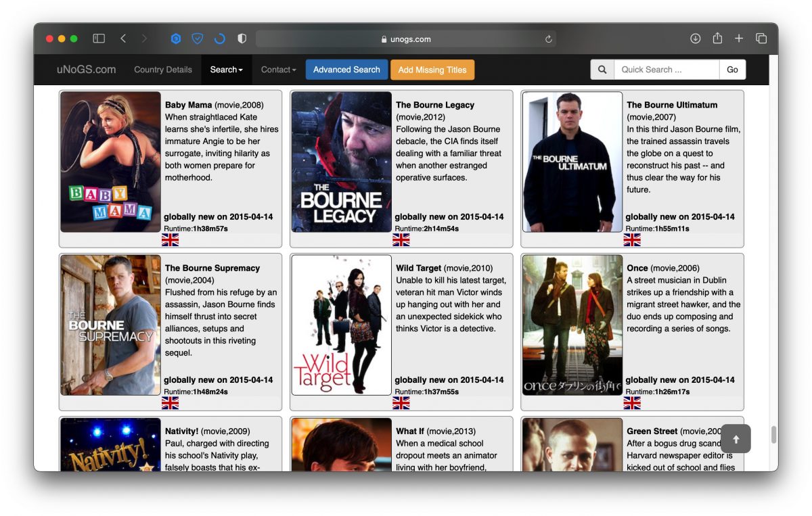The image size is (812, 516).
Task: Click the Go button
Action: (732, 70)
